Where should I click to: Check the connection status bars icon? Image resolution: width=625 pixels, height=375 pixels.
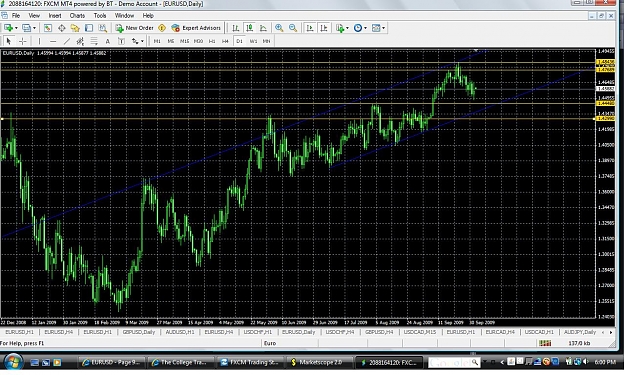click(x=545, y=343)
